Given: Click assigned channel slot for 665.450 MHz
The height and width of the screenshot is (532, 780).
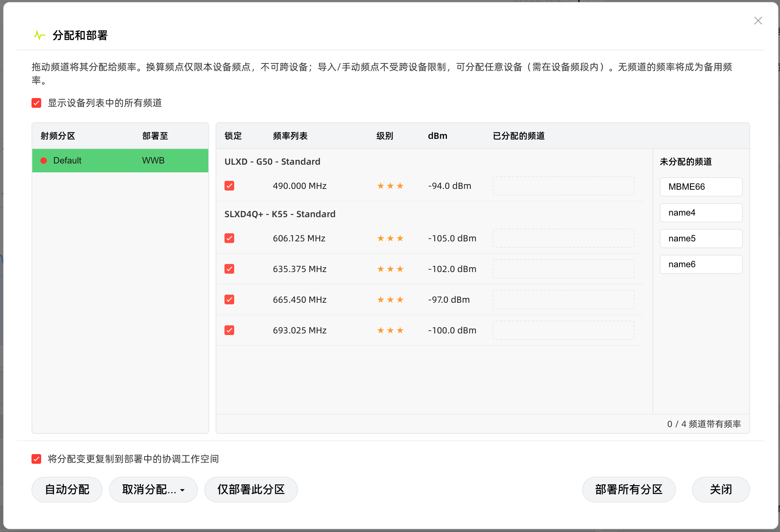Looking at the screenshot, I should [x=564, y=300].
